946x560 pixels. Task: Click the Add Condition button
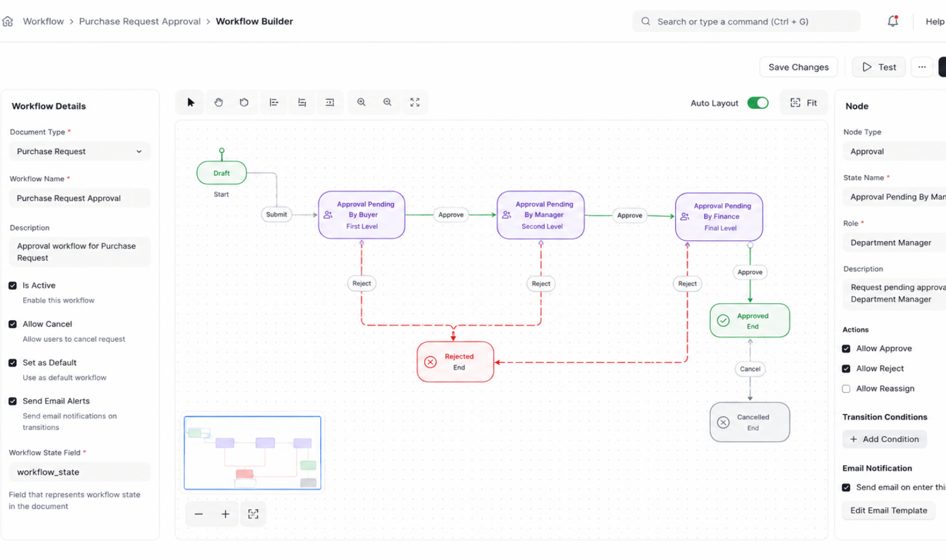(x=885, y=440)
